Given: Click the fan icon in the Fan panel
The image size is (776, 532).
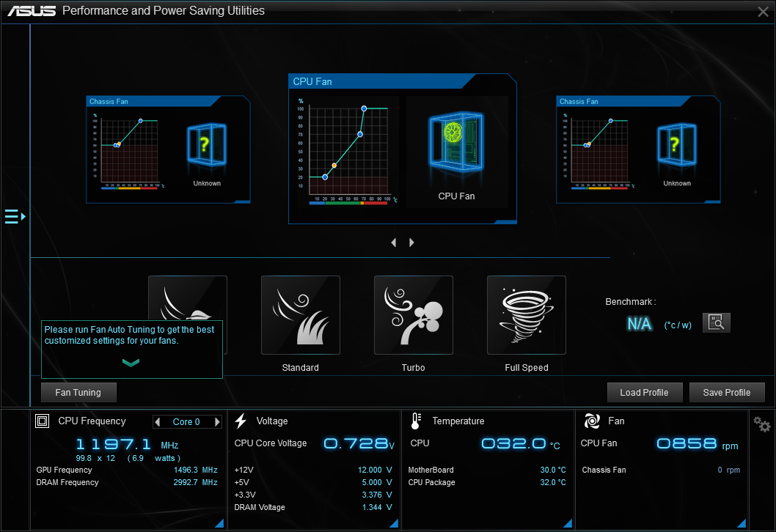Looking at the screenshot, I should point(591,420).
